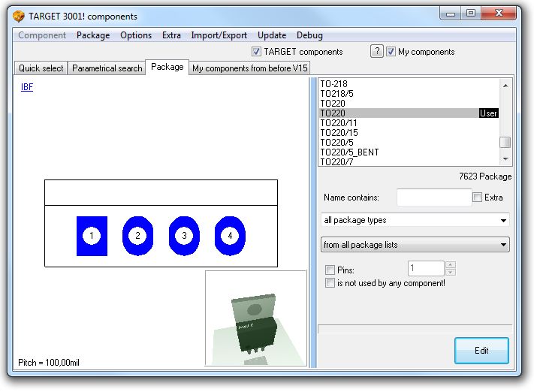Enable the Pins filter checkbox
Image resolution: width=534 pixels, height=392 pixels.
point(330,270)
